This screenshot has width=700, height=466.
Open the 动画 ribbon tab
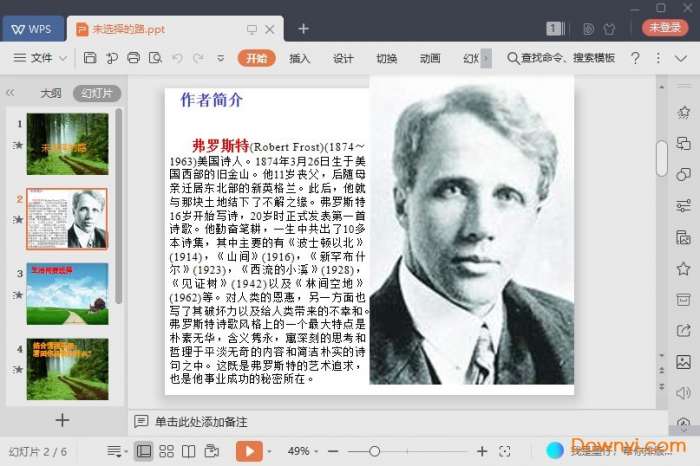tap(430, 58)
